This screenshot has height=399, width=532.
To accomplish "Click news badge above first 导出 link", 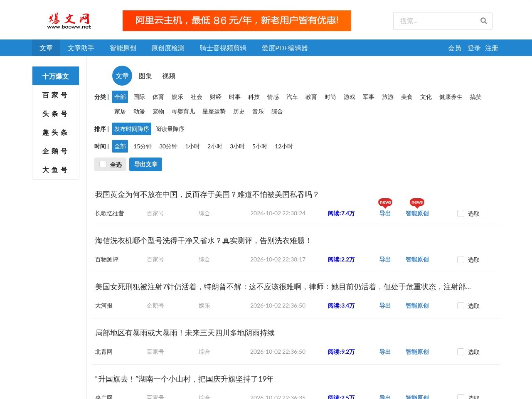I will [385, 202].
